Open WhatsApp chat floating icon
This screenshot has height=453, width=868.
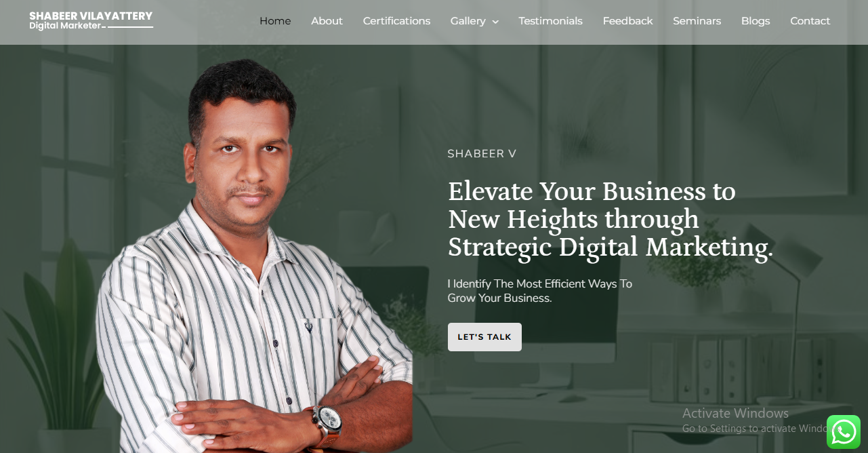tap(844, 432)
